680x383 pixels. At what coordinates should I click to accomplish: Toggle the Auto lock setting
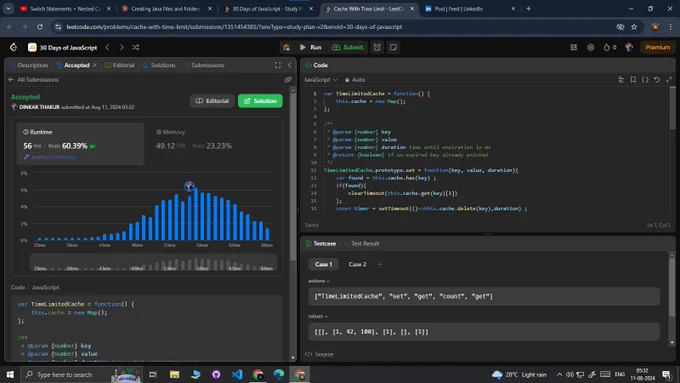tap(355, 80)
